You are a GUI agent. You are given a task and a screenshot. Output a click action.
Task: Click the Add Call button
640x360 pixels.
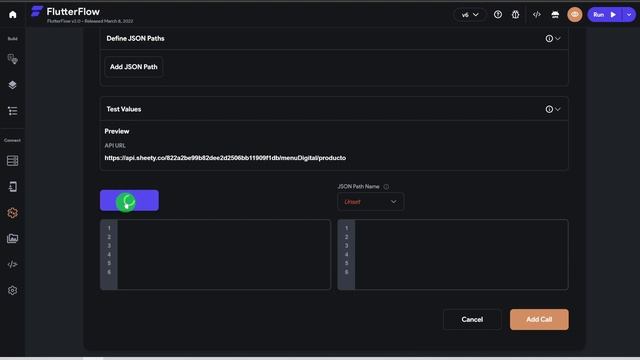pyautogui.click(x=539, y=319)
